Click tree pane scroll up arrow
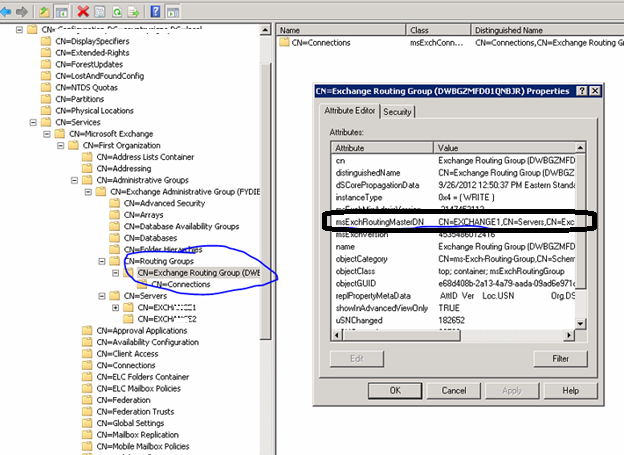This screenshot has width=624, height=455. click(265, 30)
